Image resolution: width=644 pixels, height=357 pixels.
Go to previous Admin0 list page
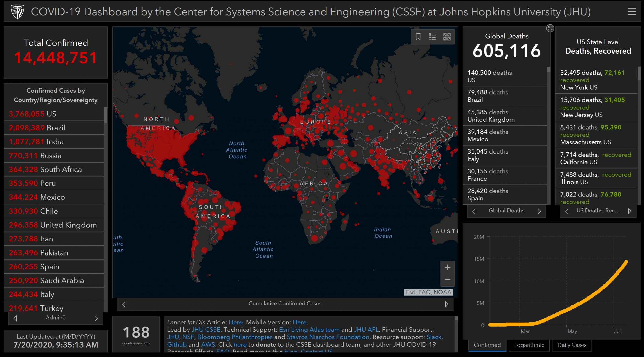click(15, 318)
